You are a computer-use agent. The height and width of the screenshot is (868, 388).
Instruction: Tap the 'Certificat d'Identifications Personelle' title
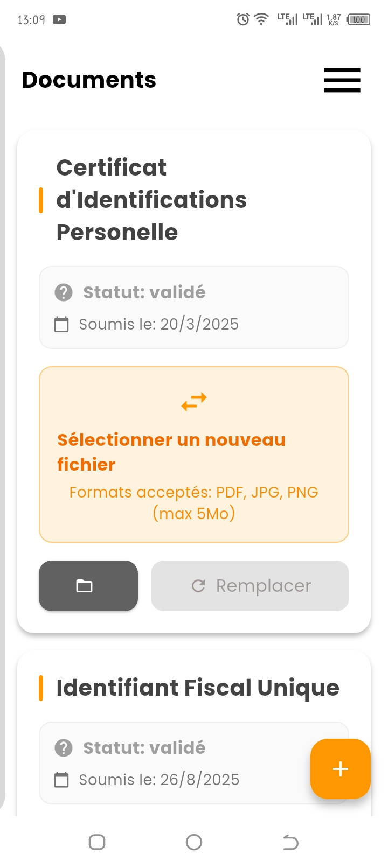(151, 200)
